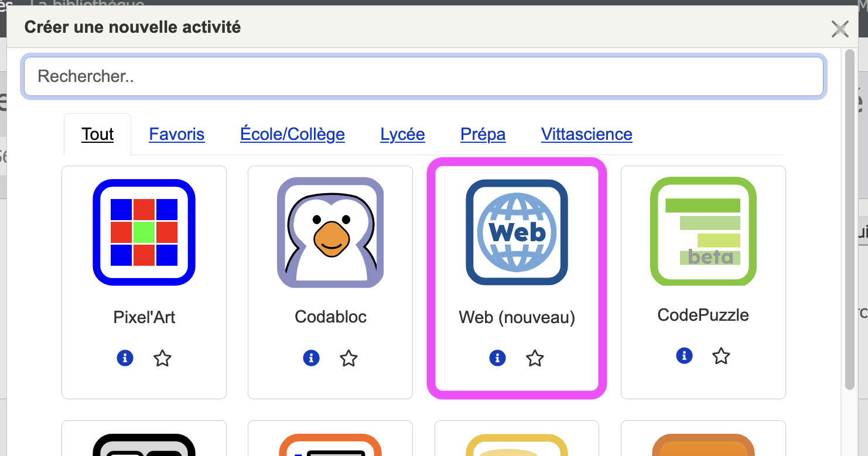Show info for Pixel'Art activity
This screenshot has width=868, height=456.
coord(125,358)
